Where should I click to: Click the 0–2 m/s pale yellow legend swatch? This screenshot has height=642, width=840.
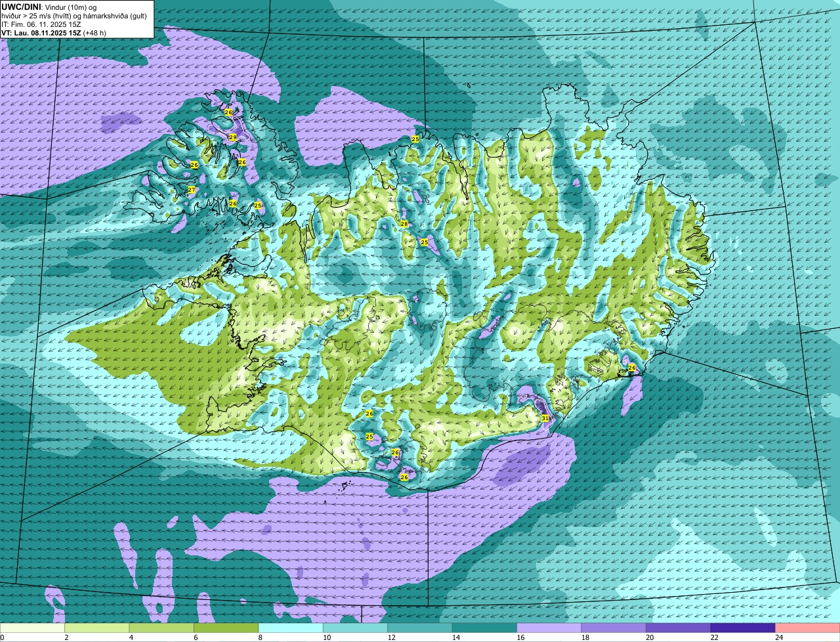click(33, 628)
